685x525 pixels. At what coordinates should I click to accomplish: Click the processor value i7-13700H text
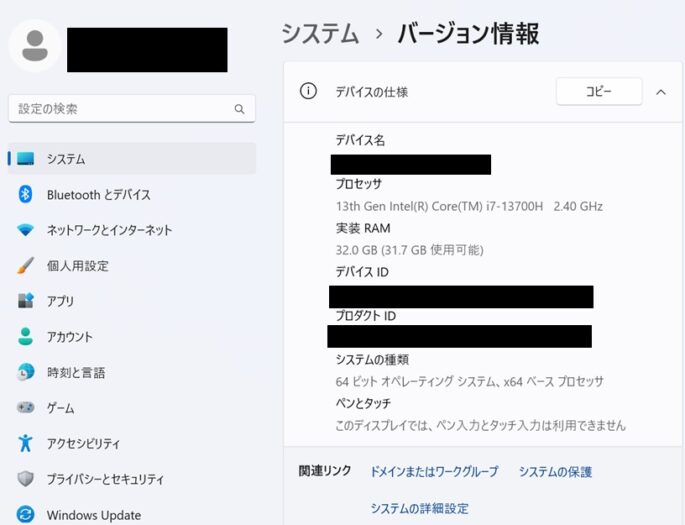pyautogui.click(x=469, y=206)
